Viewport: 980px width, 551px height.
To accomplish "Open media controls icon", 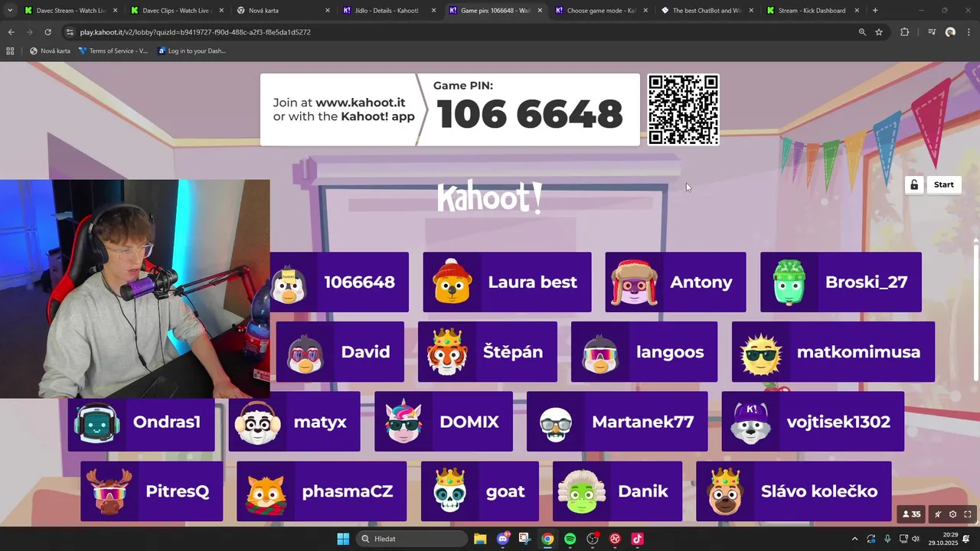I will [932, 32].
